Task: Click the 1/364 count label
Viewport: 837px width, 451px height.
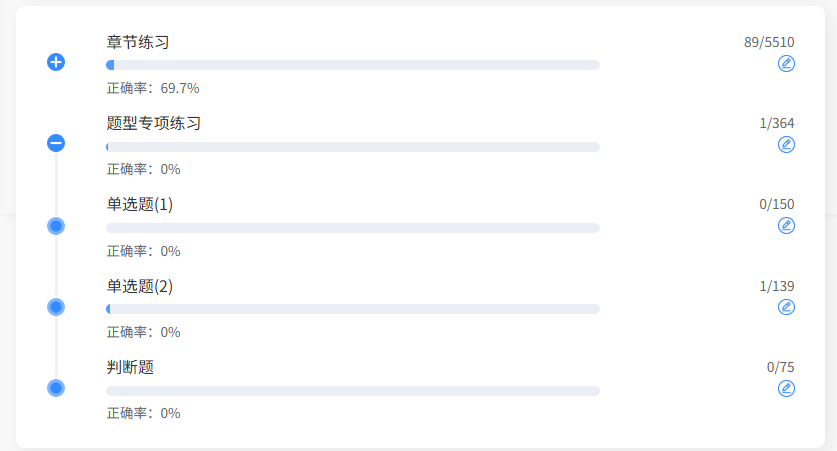Action: 777,123
